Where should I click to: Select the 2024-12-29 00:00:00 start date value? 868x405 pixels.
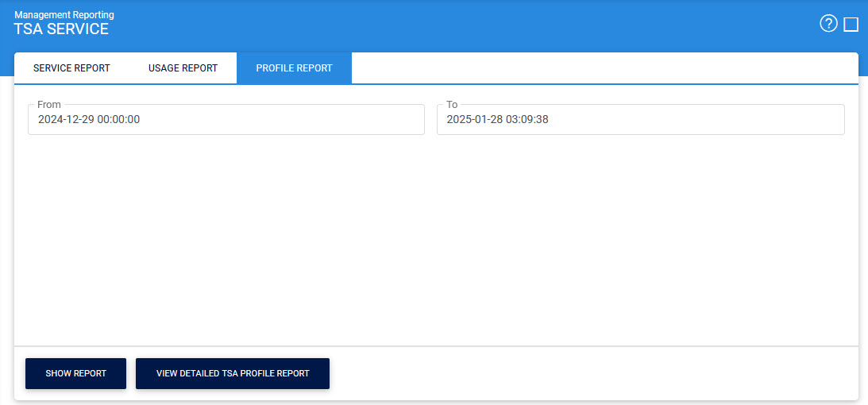pyautogui.click(x=89, y=120)
